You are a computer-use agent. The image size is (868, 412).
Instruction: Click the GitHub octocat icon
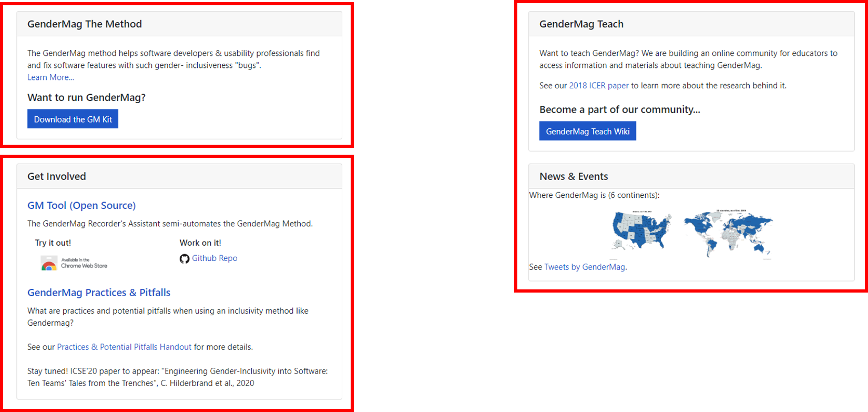pos(184,259)
